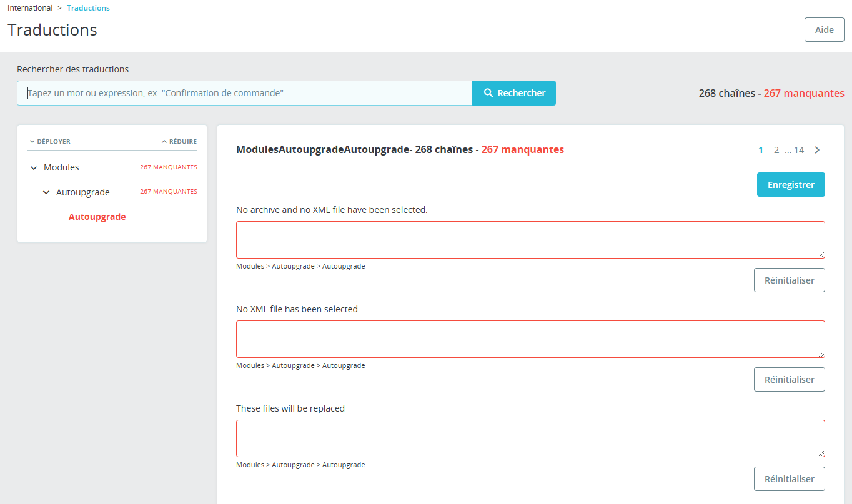Click the 'Rechercher des traductions' label

[x=73, y=69]
